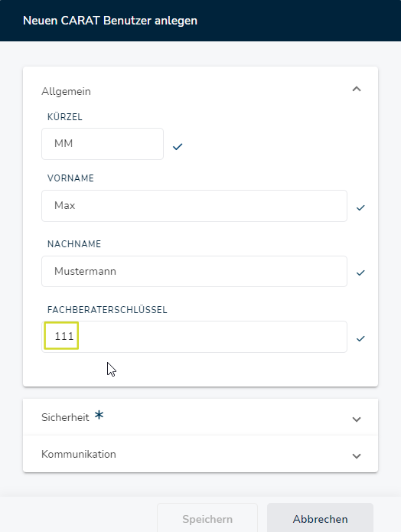
Task: Open the Sicherheit section label
Action: (65, 417)
